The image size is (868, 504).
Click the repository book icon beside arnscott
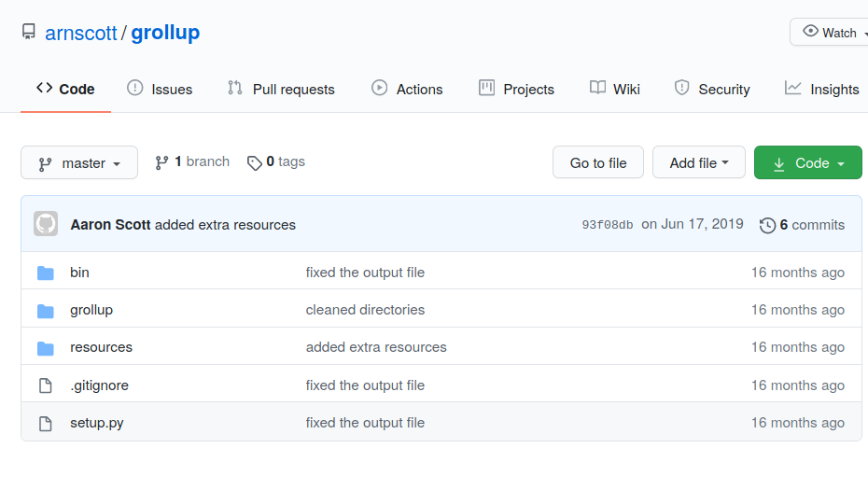click(x=29, y=32)
